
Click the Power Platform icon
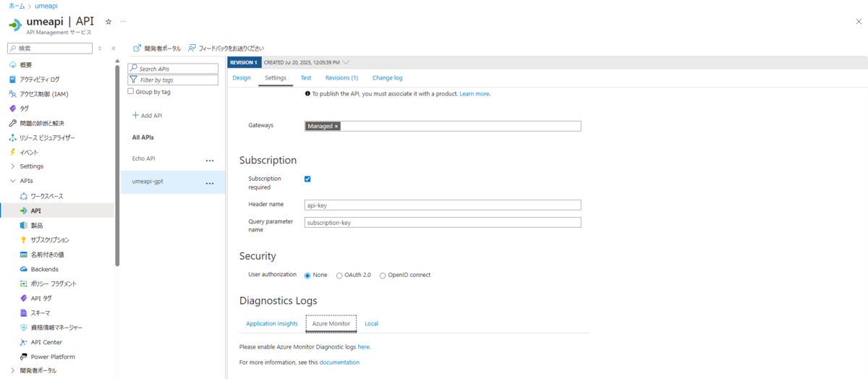[x=24, y=357]
